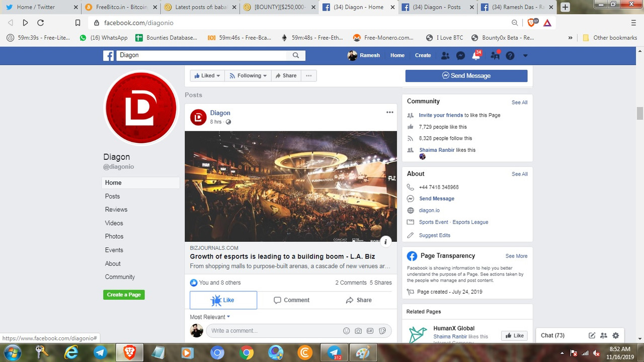Open the Windows Start button
Screen dimensions: 644x362
tap(12, 352)
